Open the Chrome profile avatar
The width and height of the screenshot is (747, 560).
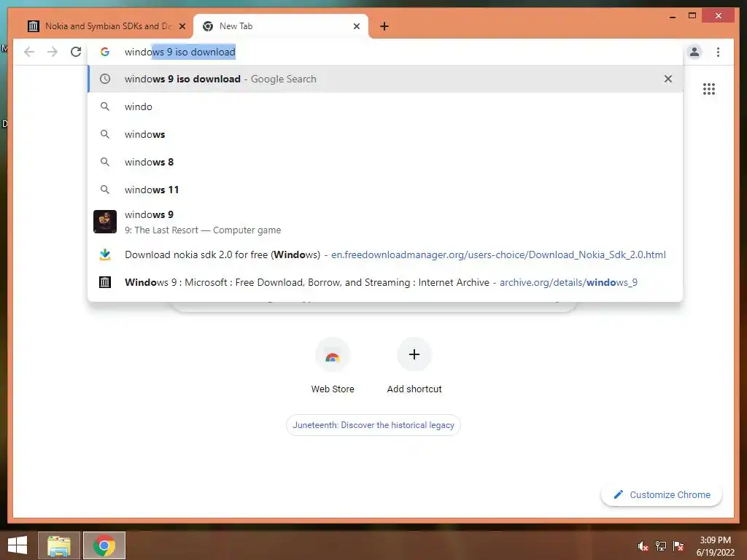click(x=694, y=52)
